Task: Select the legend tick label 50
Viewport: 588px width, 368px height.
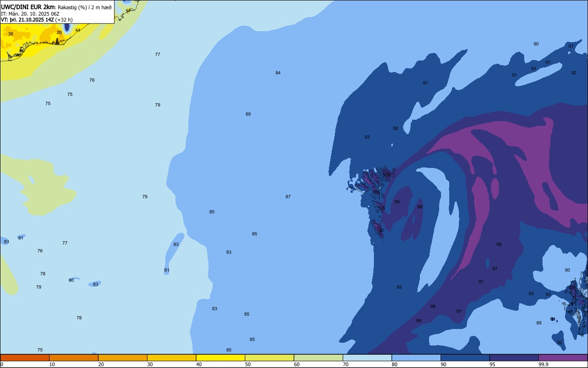Action: [x=248, y=364]
